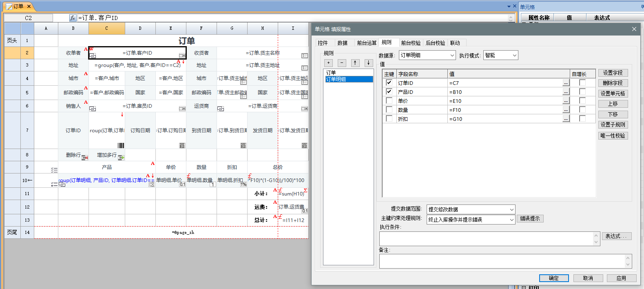Expand the 提交数据范围 dropdown
Image resolution: width=644 pixels, height=289 pixels.
point(471,209)
